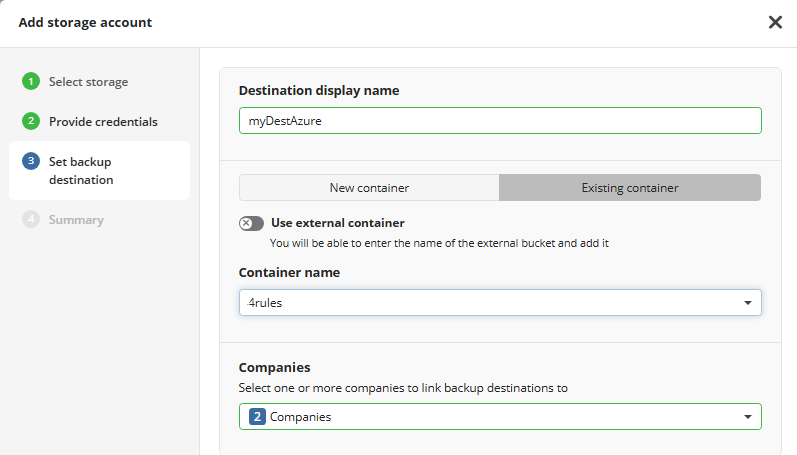Click the Use external container label
Screen dimensions: 797x455
(x=337, y=223)
